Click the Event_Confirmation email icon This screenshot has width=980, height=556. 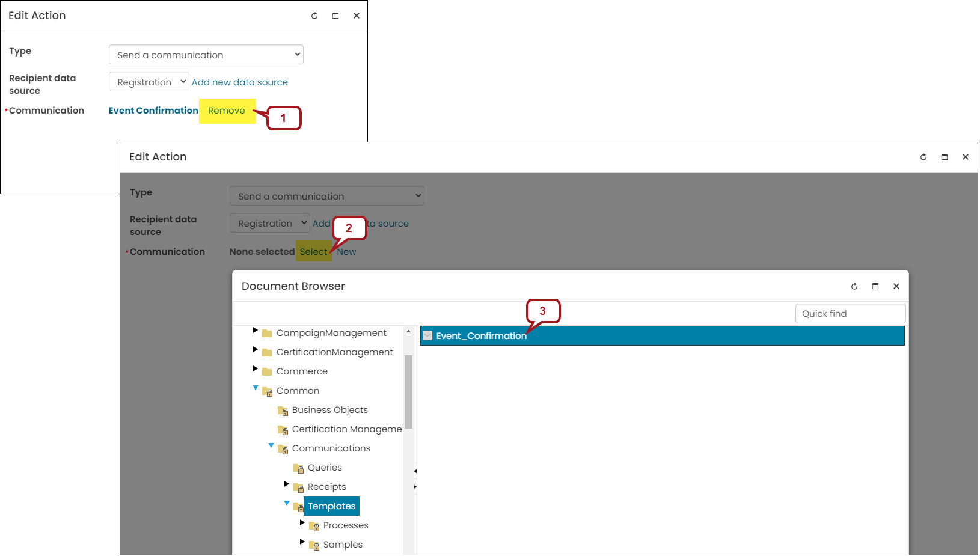coord(427,335)
